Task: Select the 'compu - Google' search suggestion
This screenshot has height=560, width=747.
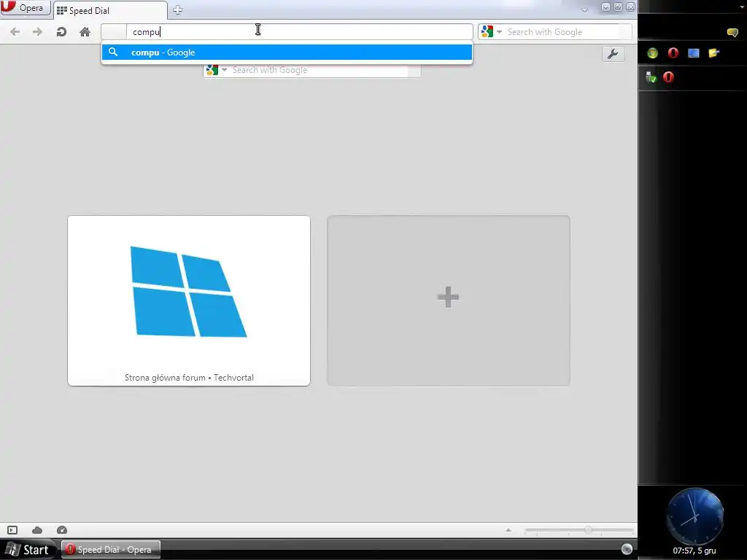Action: [x=287, y=52]
